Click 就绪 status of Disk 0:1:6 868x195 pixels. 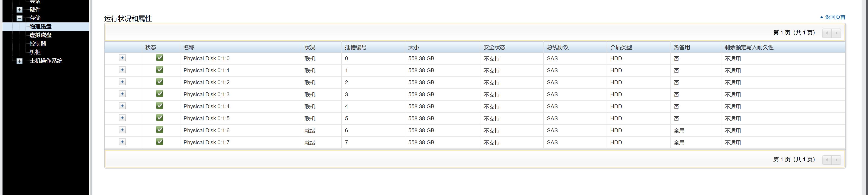tap(310, 130)
